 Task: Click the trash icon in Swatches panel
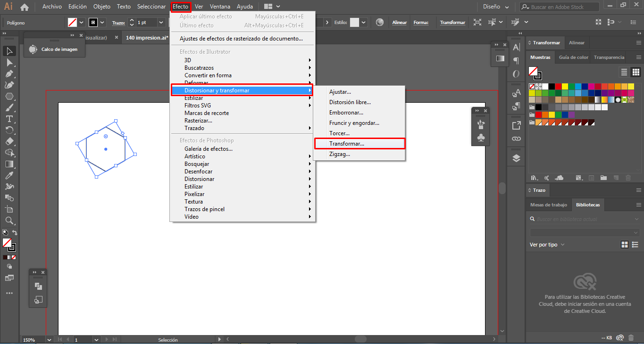tap(628, 178)
